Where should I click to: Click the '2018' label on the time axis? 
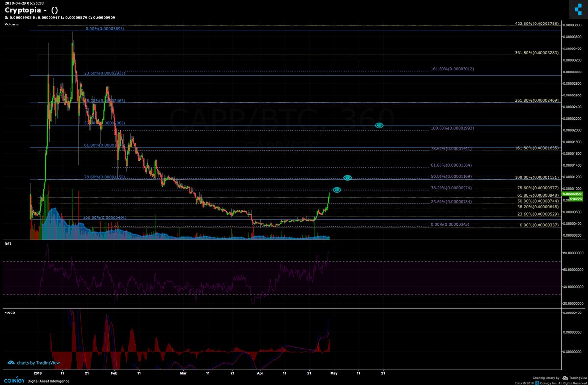click(38, 372)
